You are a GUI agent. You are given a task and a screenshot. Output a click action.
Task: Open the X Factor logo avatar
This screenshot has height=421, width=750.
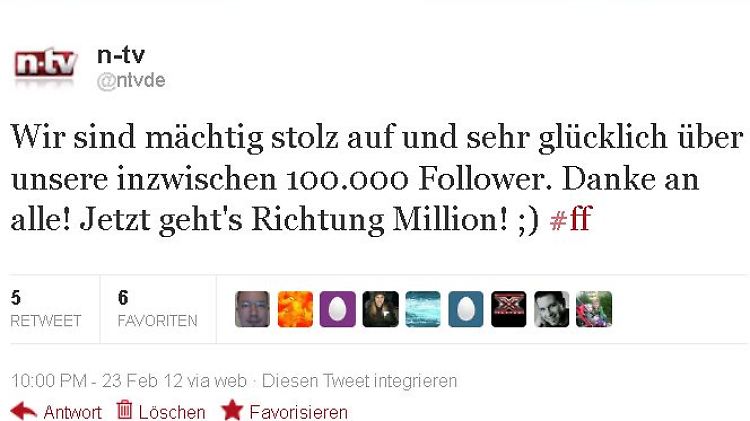click(x=508, y=309)
